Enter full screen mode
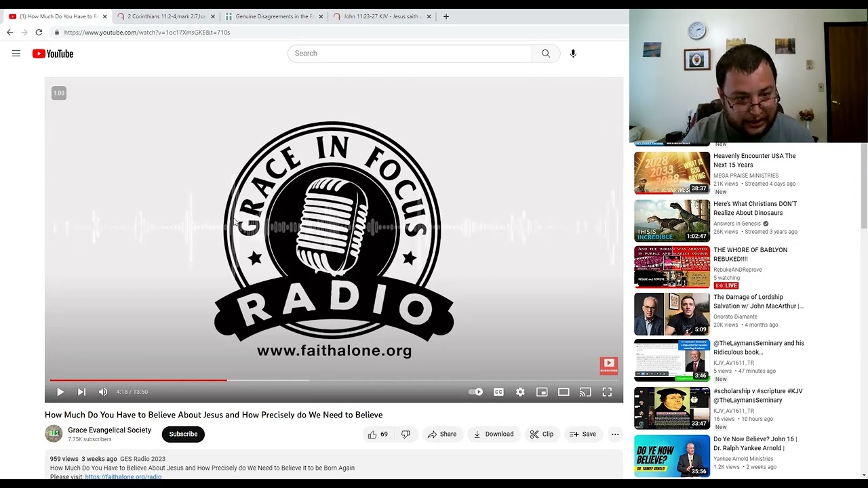This screenshot has height=488, width=868. click(607, 392)
